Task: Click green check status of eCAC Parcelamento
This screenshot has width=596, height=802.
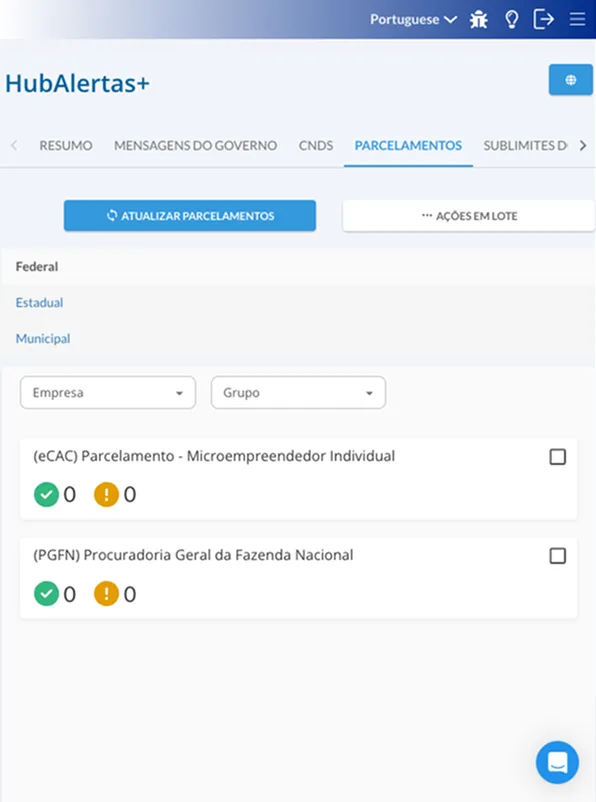Action: click(46, 495)
